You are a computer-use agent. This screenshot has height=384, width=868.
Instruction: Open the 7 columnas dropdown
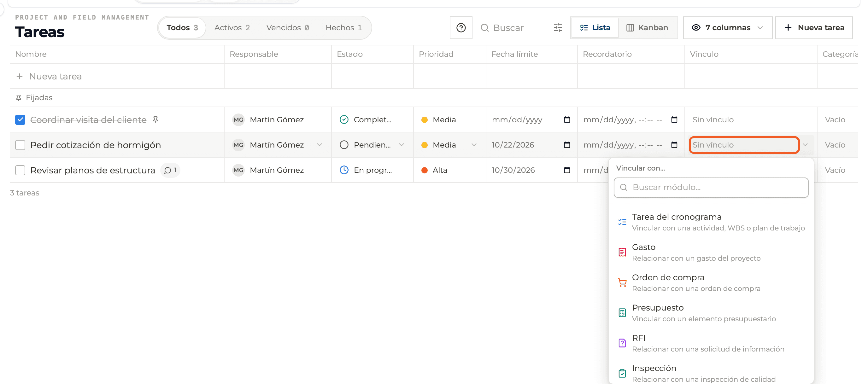[x=728, y=28]
